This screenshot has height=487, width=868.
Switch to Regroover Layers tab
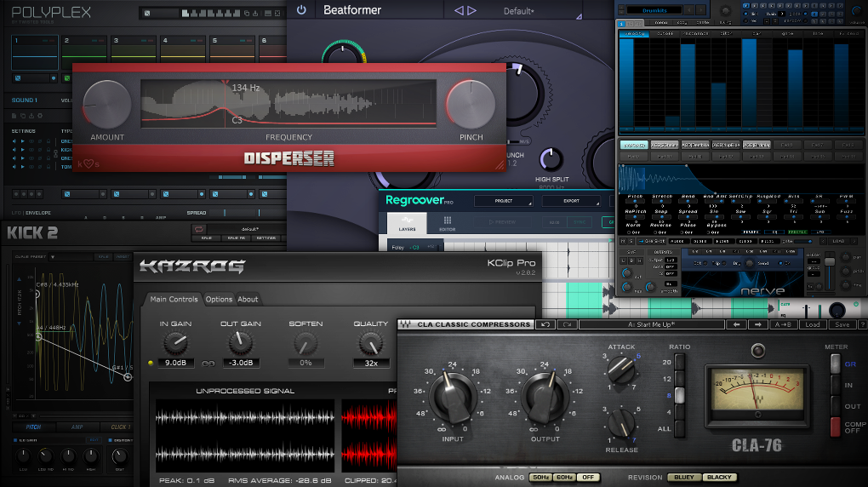[407, 223]
